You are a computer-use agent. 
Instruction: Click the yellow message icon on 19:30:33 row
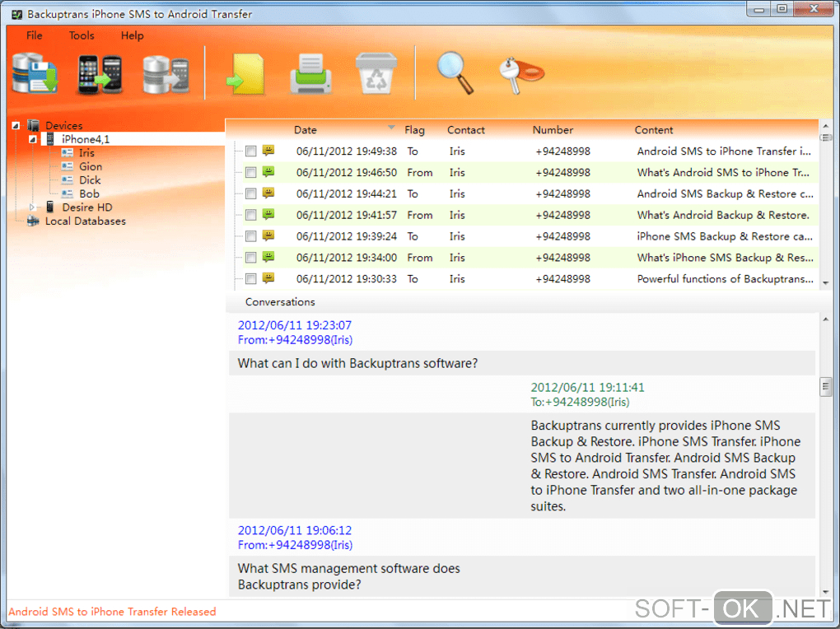(x=268, y=278)
